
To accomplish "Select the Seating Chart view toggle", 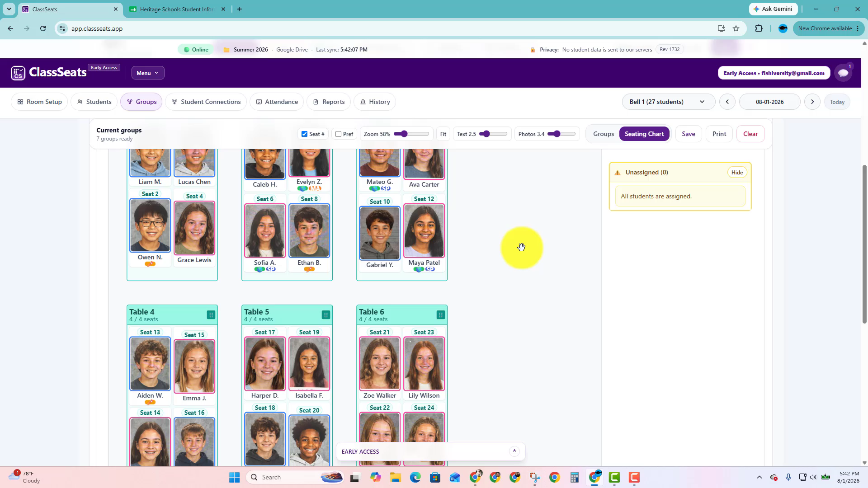I will [644, 134].
